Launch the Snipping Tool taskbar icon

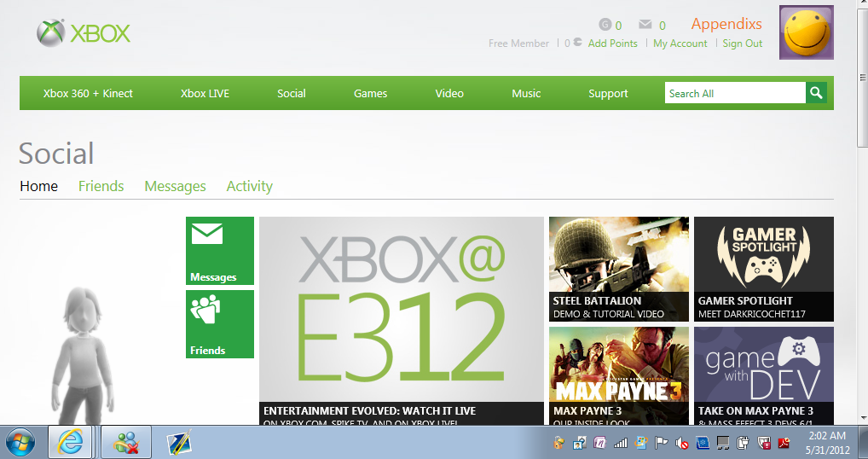179,443
